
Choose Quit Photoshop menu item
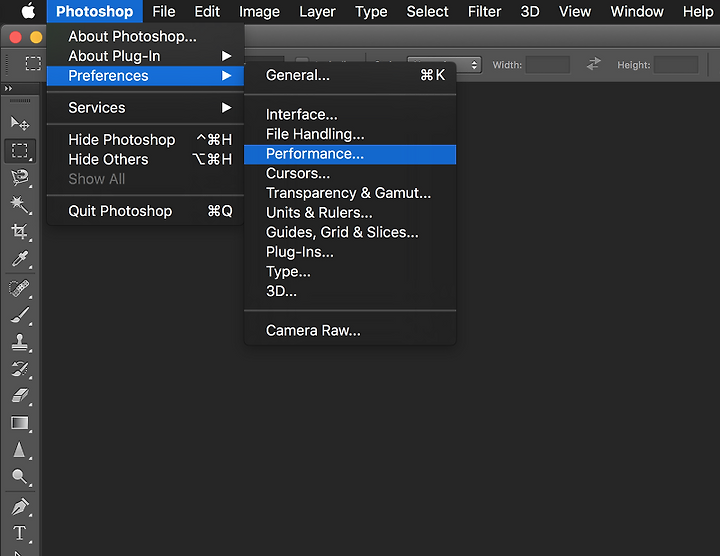(145, 211)
